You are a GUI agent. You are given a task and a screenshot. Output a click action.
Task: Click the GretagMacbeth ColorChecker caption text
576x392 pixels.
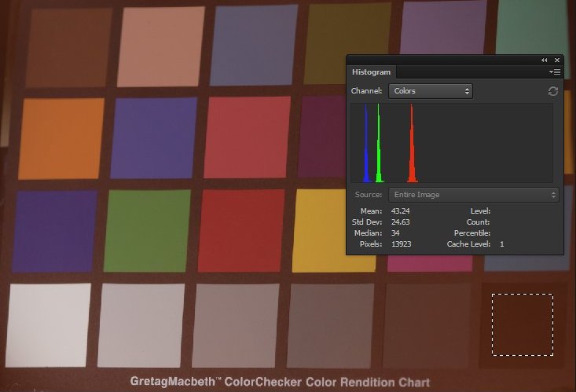[280, 382]
